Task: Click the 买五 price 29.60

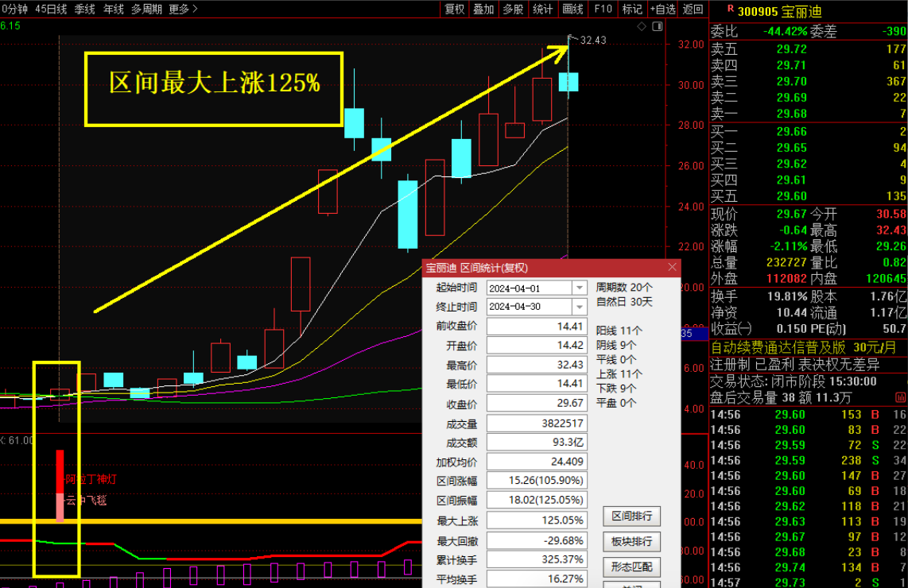Action: coord(792,196)
